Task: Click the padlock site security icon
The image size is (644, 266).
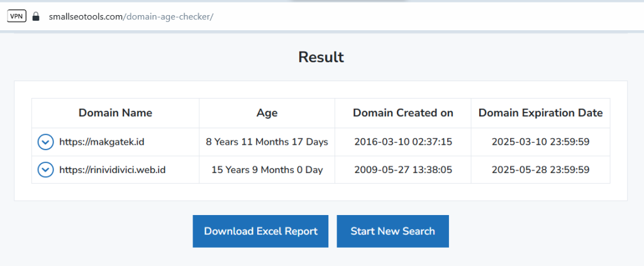Action: [x=36, y=16]
